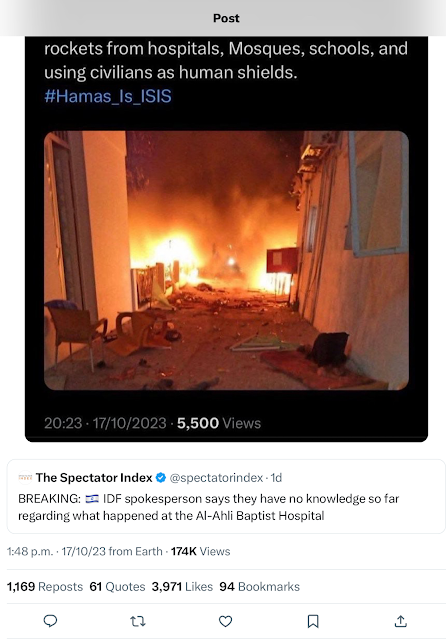The image size is (446, 639).
Task: Like the post with heart icon
Action: tap(225, 621)
